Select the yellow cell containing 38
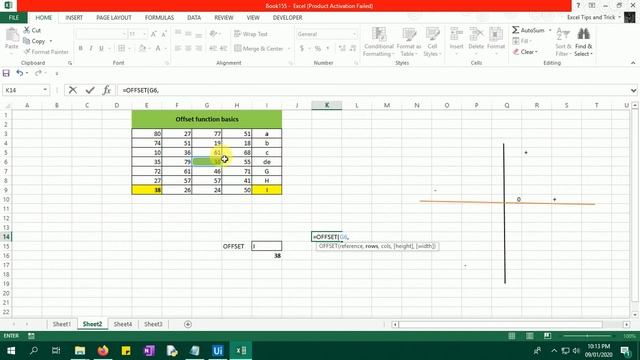Screen dimensions: 640x360 [147, 190]
